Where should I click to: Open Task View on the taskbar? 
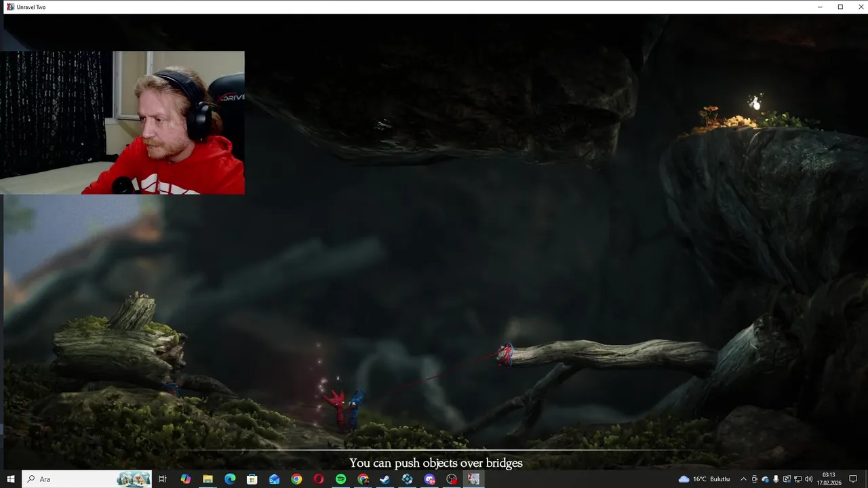pos(163,479)
